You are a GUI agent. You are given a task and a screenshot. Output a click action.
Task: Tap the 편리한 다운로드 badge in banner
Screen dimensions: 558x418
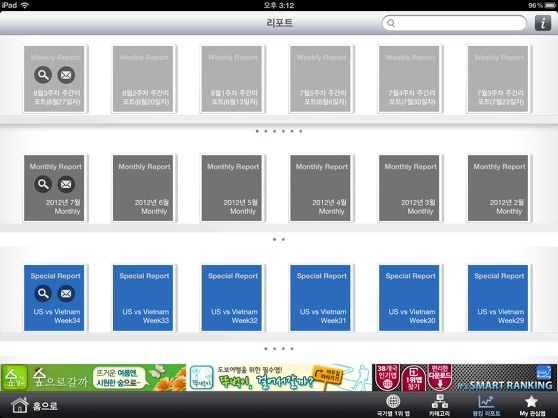(x=440, y=377)
